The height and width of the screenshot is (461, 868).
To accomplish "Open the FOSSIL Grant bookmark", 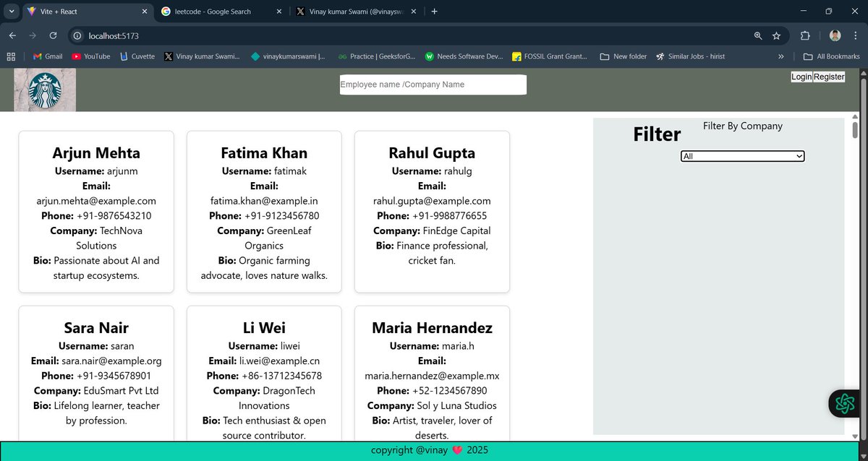I will tap(550, 56).
